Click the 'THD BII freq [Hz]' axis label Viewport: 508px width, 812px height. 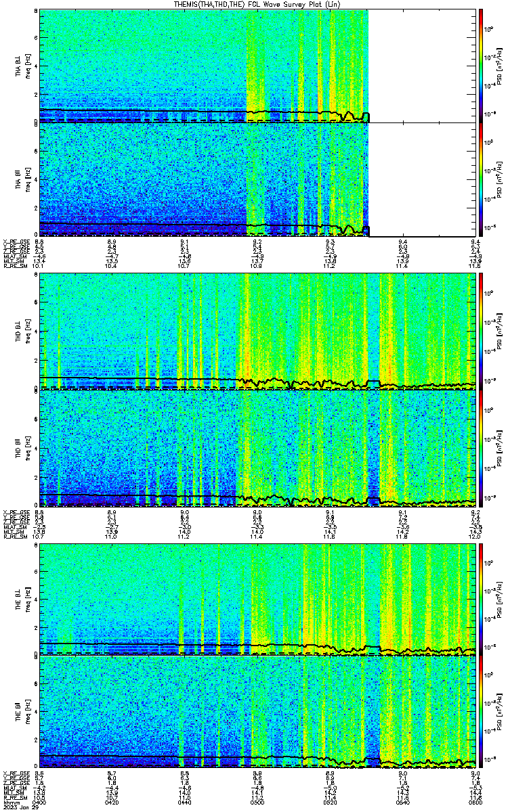pyautogui.click(x=22, y=448)
